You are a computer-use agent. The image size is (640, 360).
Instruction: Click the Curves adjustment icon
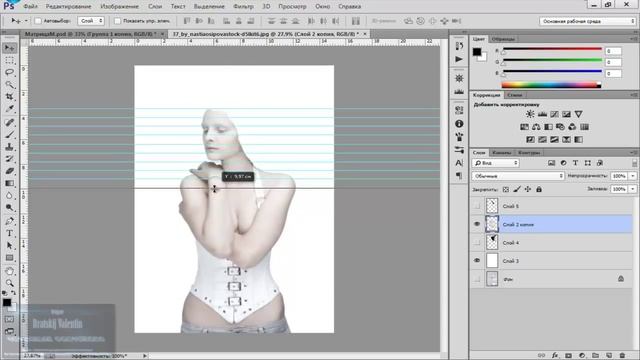554,114
